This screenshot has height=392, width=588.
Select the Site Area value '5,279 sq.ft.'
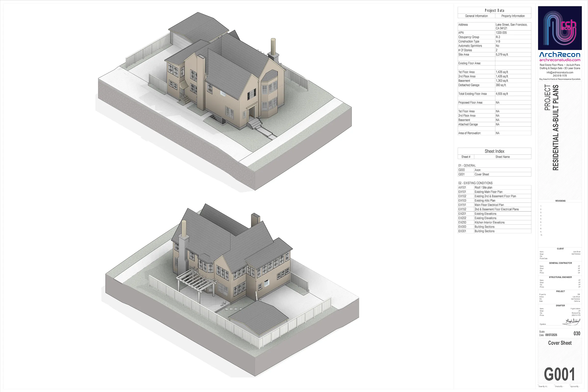pos(502,54)
